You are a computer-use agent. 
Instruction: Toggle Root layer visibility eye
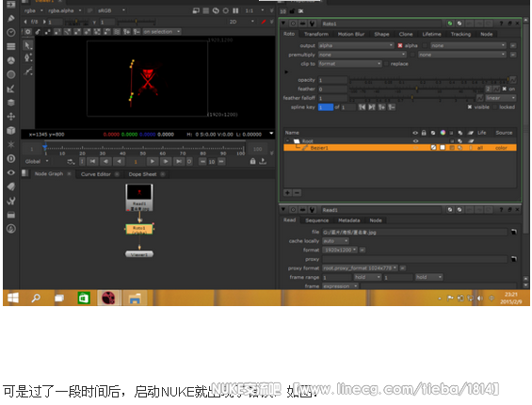(x=415, y=141)
